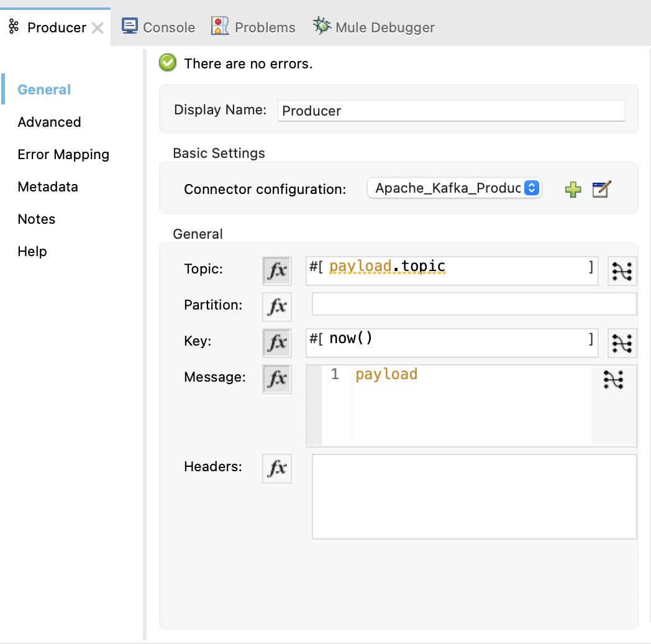This screenshot has height=644, width=651.
Task: Click the data mapping icon next to Key
Action: pos(622,343)
